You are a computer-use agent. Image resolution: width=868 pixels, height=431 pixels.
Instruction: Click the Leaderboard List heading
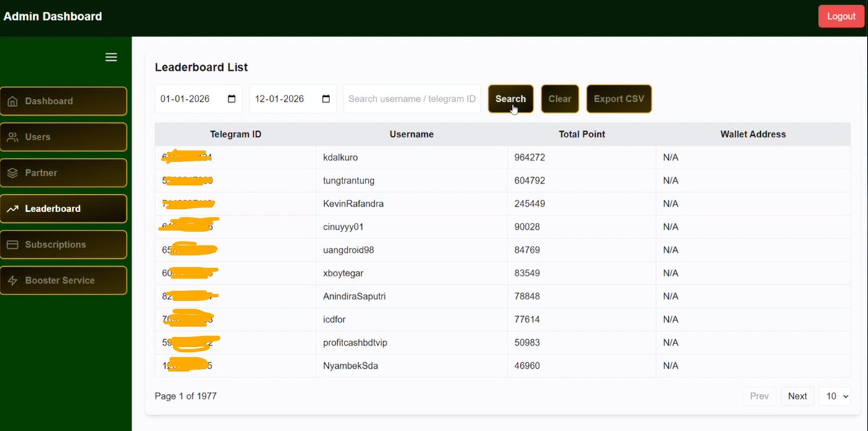click(x=201, y=67)
